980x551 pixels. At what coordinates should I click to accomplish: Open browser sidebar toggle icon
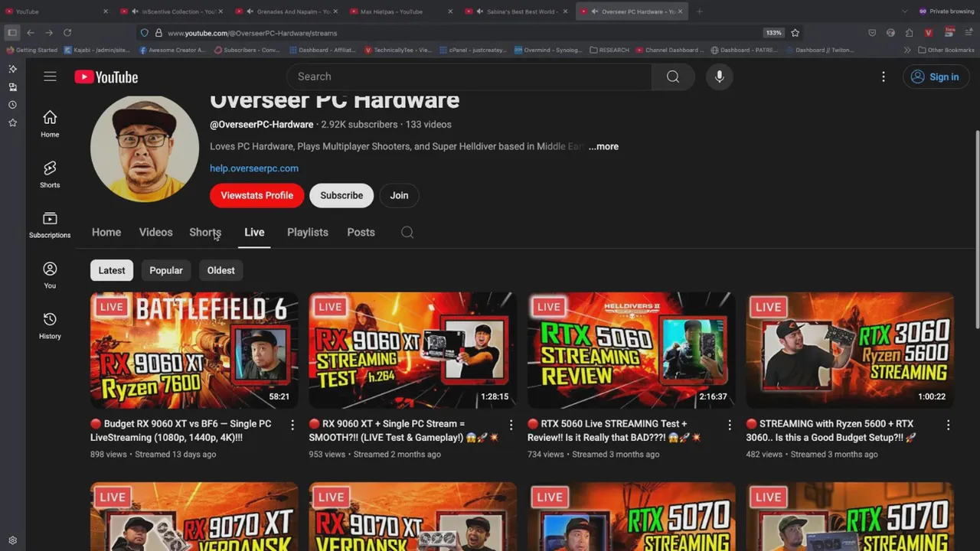pyautogui.click(x=12, y=33)
